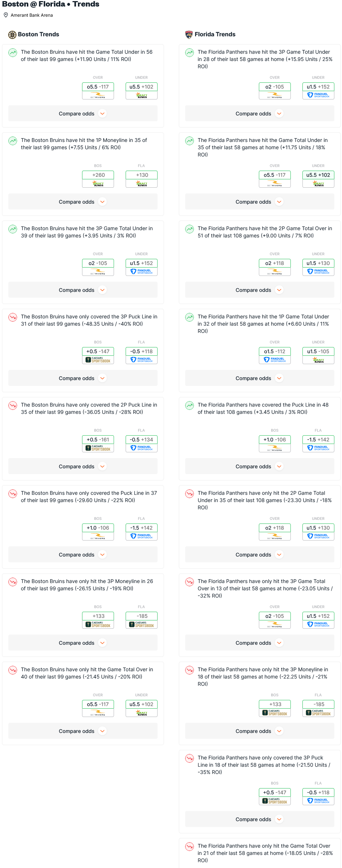Expand Compare odds chevron for Bruins 3P Moneyline trend
The width and height of the screenshot is (342, 868).
point(103,643)
